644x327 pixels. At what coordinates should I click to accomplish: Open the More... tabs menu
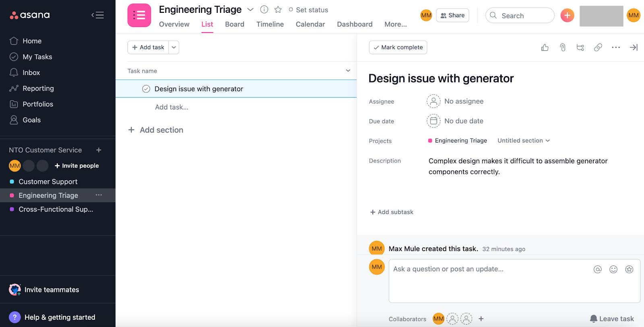pyautogui.click(x=396, y=24)
